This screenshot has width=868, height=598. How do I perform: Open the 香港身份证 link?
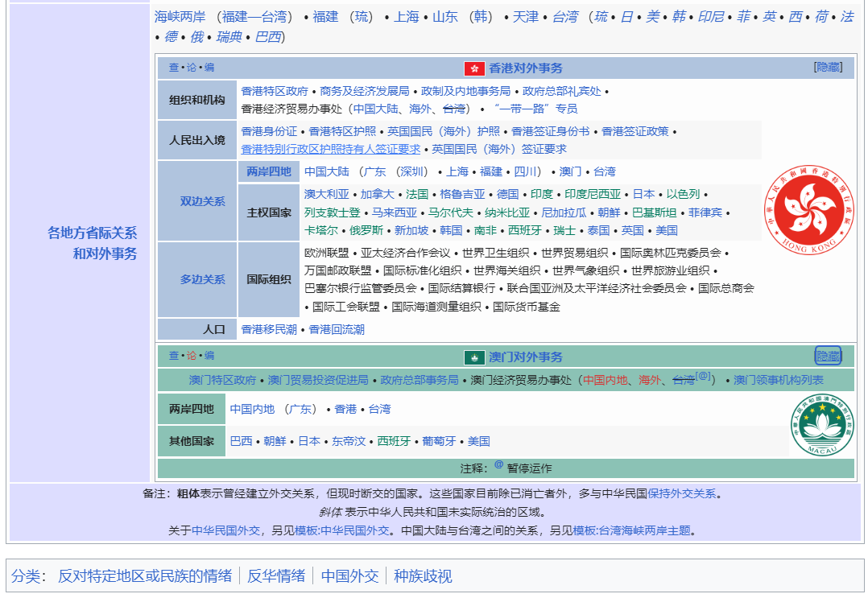[269, 132]
